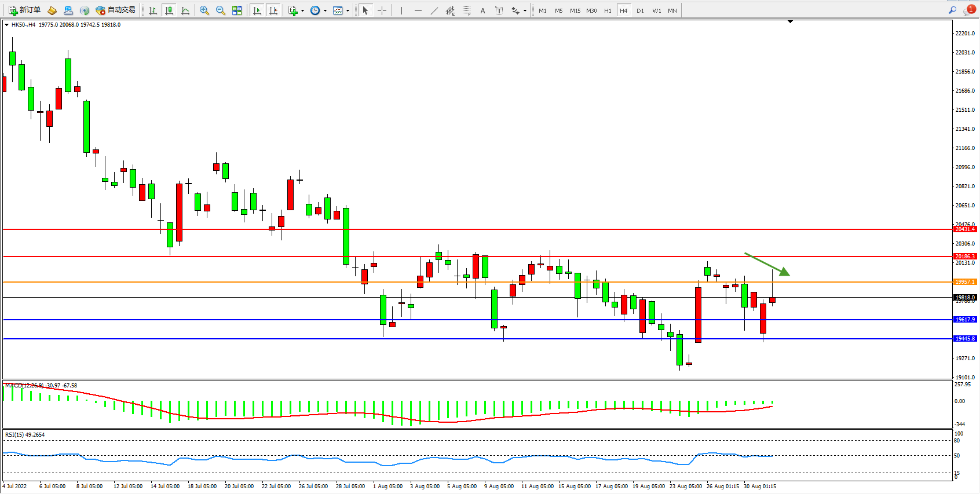The width and height of the screenshot is (980, 494).
Task: Zoom in on the chart
Action: click(204, 10)
